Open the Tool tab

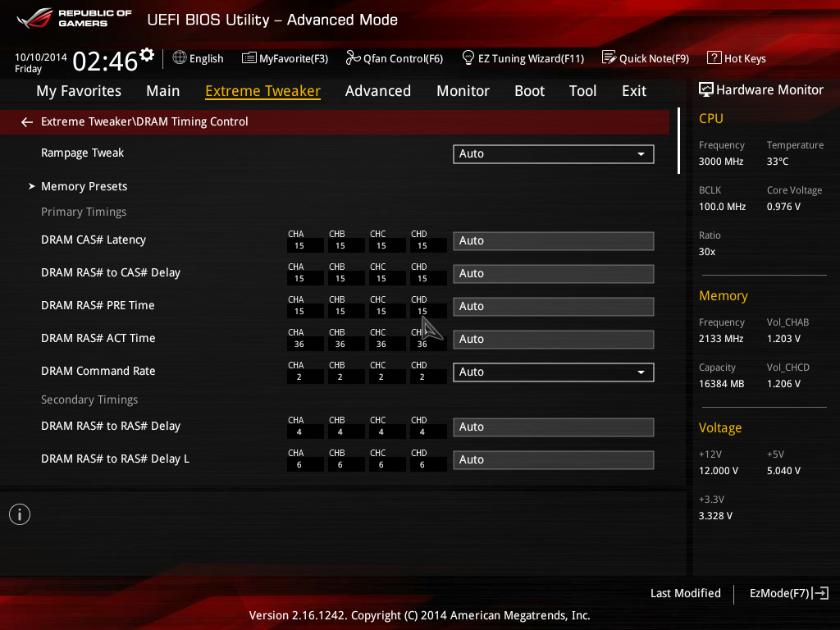click(x=583, y=91)
